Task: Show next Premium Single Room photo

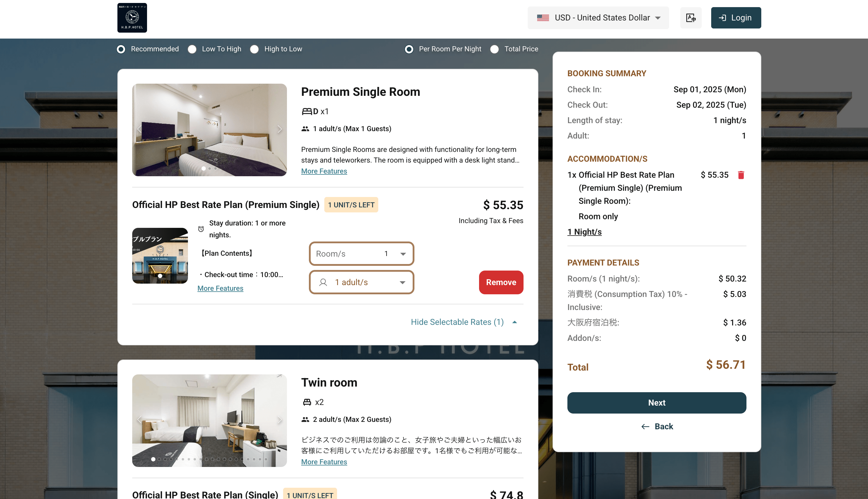Action: pos(280,129)
